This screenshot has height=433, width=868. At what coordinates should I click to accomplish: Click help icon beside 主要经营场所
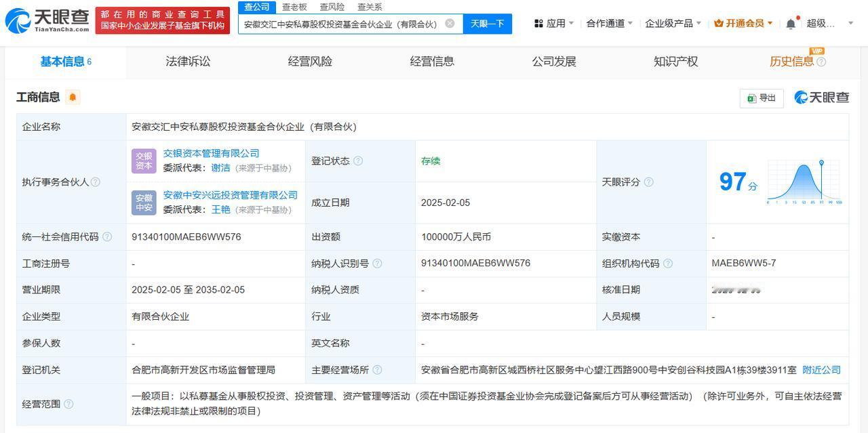[377, 369]
